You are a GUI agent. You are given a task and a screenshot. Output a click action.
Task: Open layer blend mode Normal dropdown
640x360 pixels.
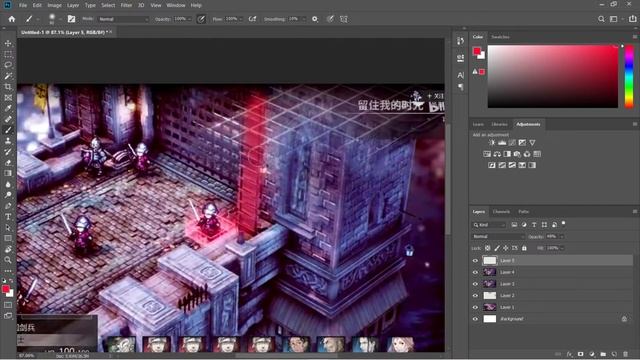coord(498,236)
